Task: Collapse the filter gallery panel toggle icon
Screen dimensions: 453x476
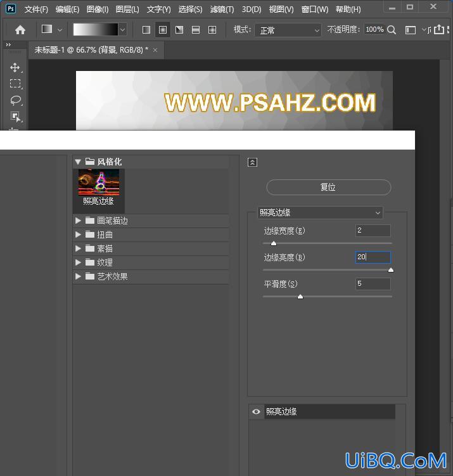Action: (x=252, y=162)
